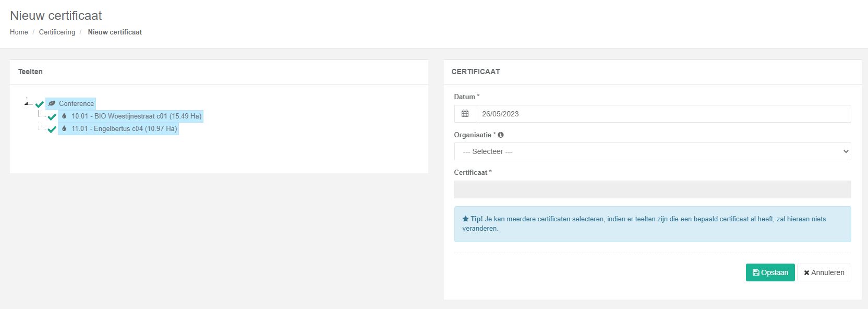
Task: Open the Organisatie Selecteer dropdown
Action: coord(653,151)
